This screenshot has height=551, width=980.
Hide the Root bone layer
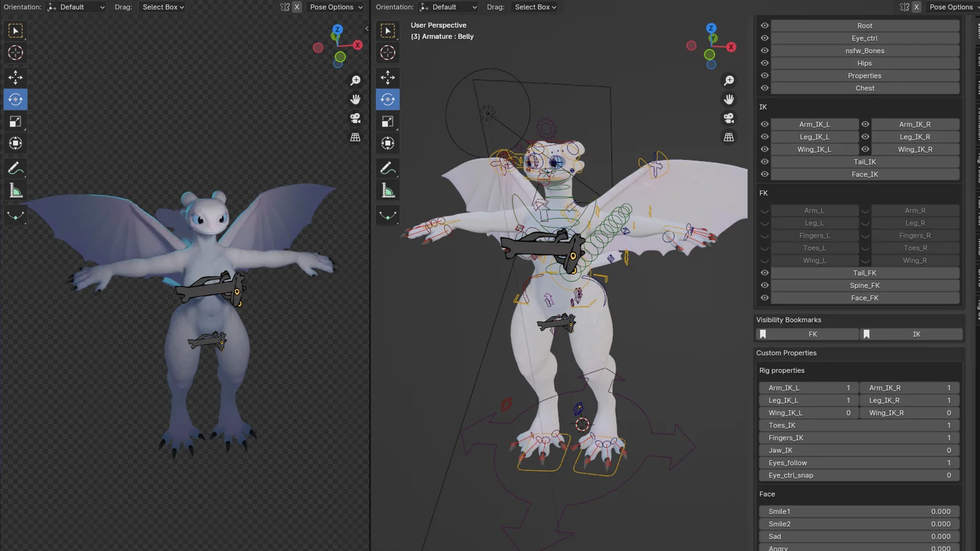pyautogui.click(x=764, y=26)
